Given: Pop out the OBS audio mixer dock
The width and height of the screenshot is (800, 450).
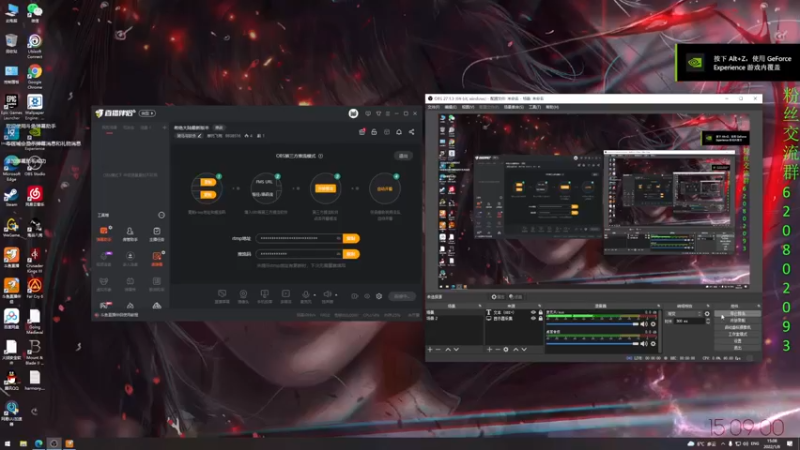Looking at the screenshot, I should (658, 306).
